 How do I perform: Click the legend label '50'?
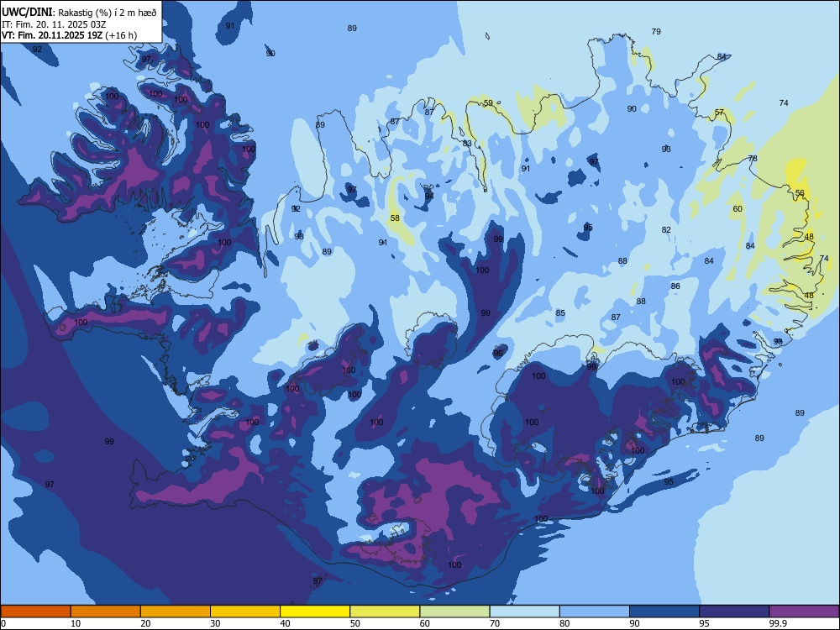pyautogui.click(x=354, y=623)
